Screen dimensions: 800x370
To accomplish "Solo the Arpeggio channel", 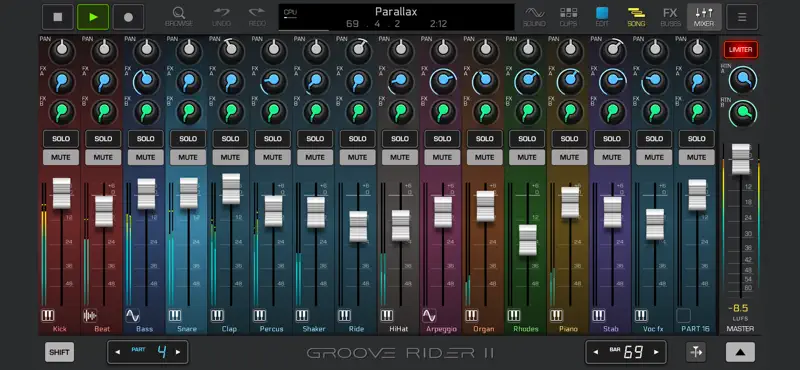I will (x=442, y=139).
